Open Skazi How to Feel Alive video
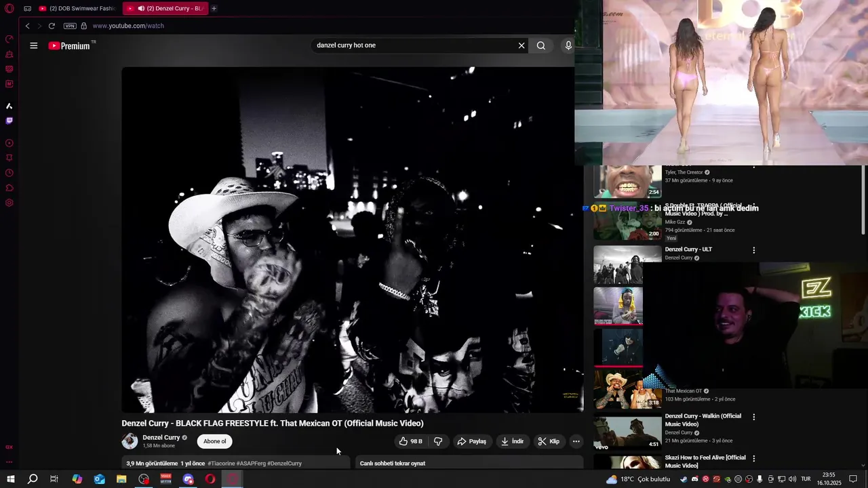Image resolution: width=868 pixels, height=488 pixels. (705, 462)
